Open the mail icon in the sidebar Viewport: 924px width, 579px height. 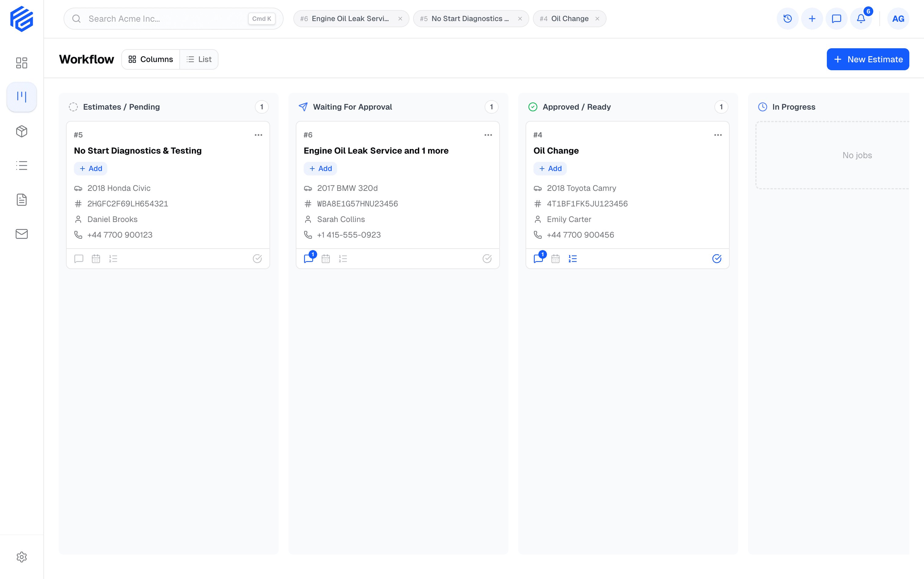[21, 234]
